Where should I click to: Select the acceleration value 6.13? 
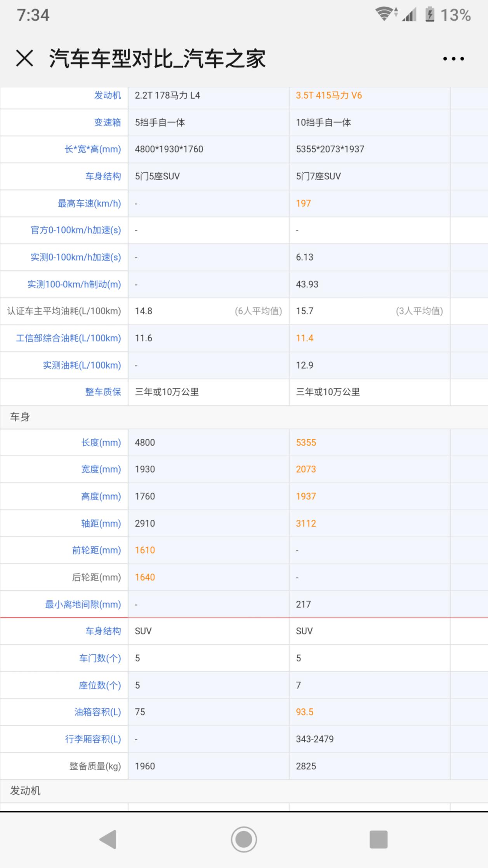(304, 257)
